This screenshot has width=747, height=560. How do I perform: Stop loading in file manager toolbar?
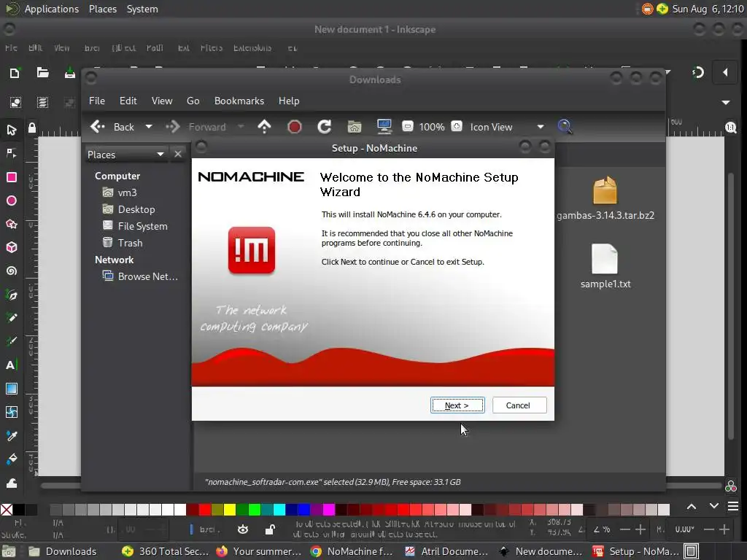click(x=295, y=127)
